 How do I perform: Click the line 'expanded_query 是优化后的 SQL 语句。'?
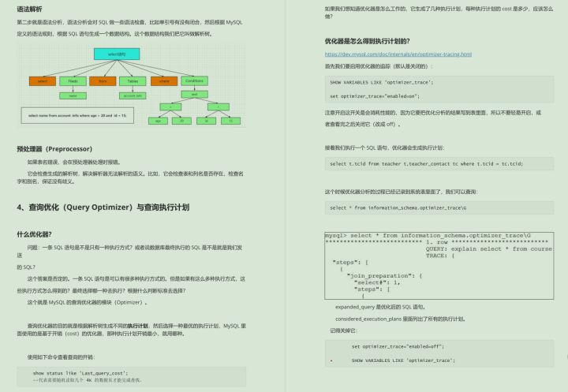(x=380, y=307)
